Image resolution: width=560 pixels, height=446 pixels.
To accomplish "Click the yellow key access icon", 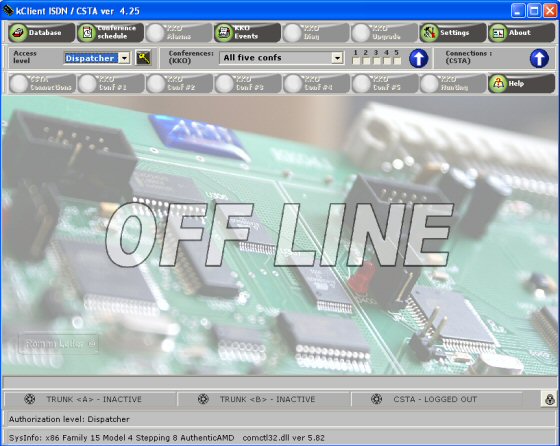I will pyautogui.click(x=143, y=57).
